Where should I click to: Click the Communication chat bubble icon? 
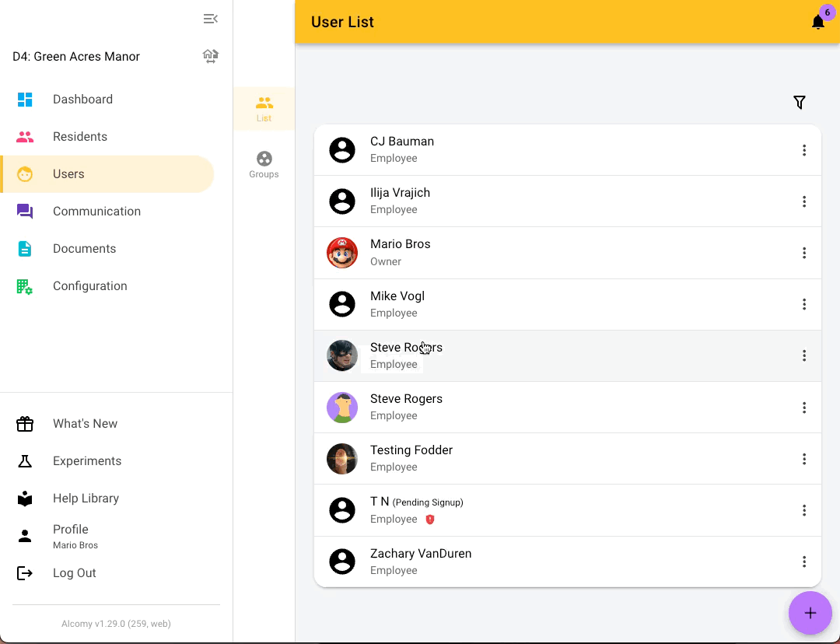click(x=25, y=211)
